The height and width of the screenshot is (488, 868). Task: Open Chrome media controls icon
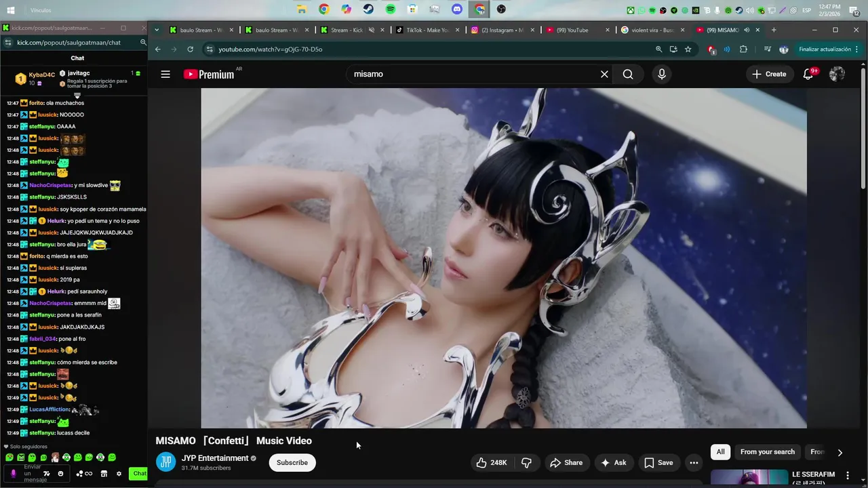click(767, 49)
